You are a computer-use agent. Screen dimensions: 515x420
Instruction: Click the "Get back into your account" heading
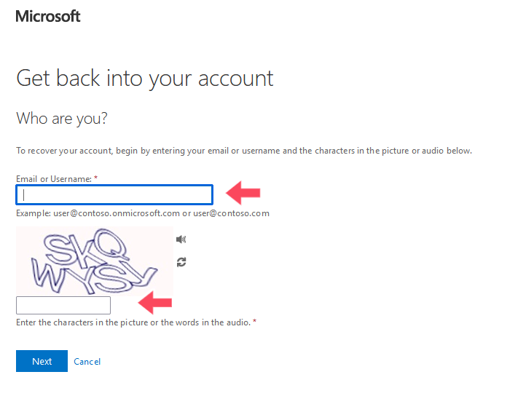point(145,78)
